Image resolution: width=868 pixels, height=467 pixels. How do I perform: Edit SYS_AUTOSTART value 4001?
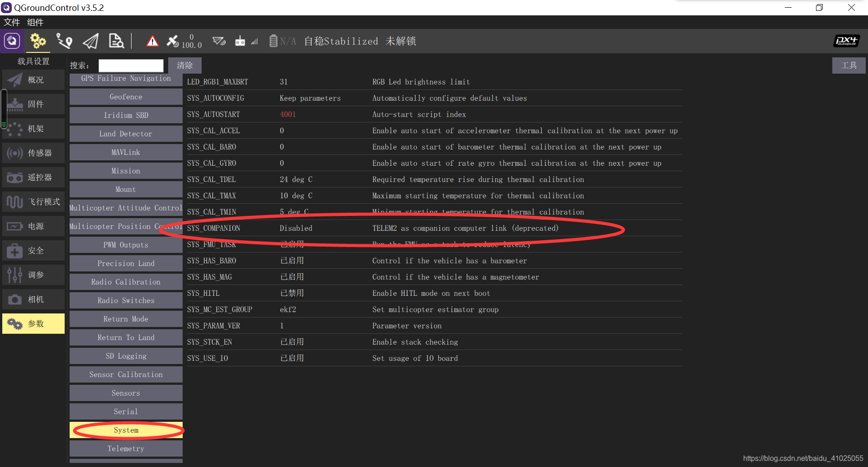tap(288, 114)
